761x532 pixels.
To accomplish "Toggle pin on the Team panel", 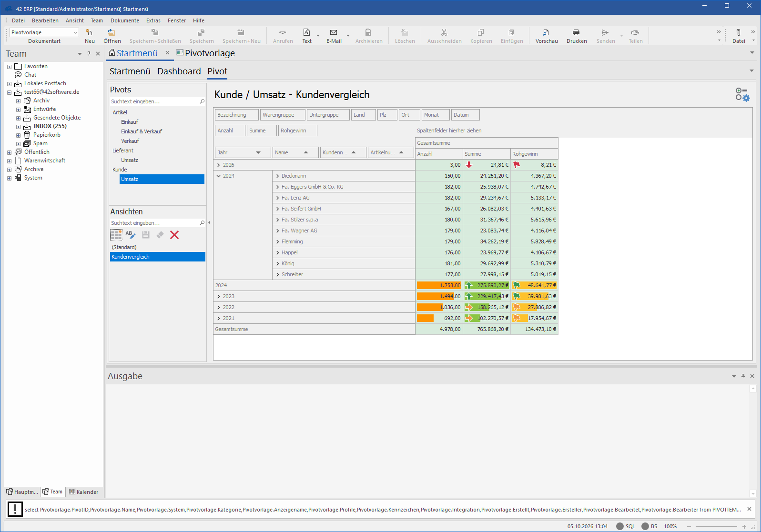I will [x=89, y=54].
